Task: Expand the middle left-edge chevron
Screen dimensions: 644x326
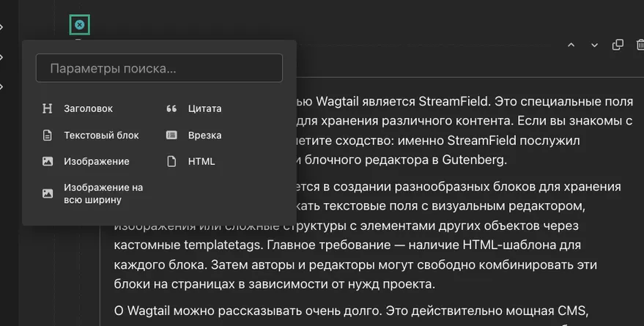Action: pyautogui.click(x=2, y=56)
